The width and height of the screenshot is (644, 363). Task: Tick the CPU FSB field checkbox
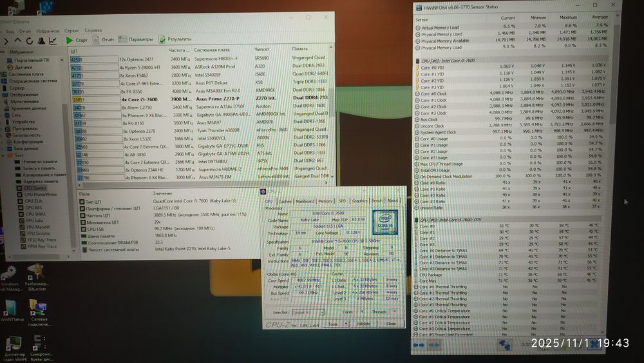[83, 230]
